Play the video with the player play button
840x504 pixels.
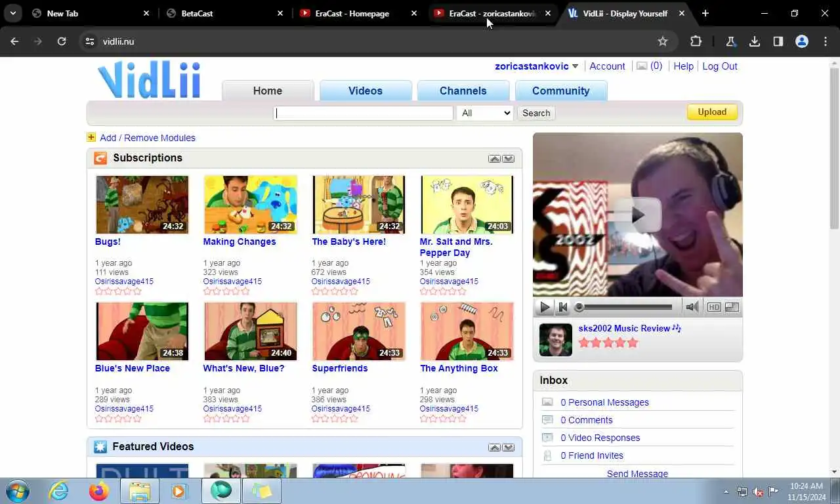545,307
